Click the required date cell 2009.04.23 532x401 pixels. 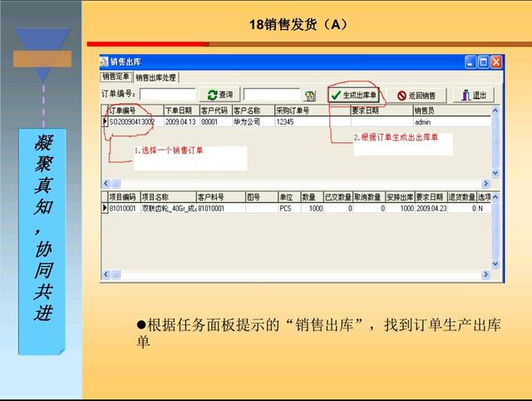[x=431, y=209]
